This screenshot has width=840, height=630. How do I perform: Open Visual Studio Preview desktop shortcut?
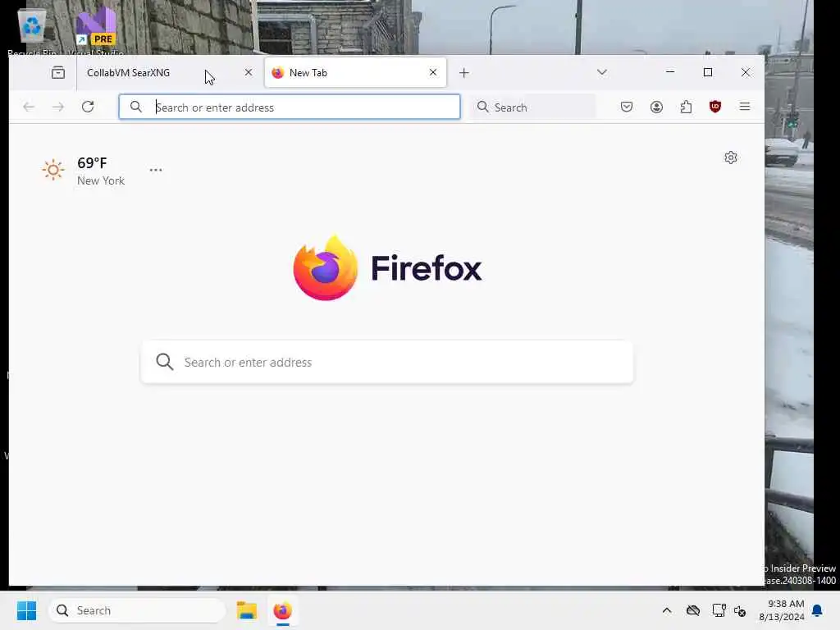coord(96,31)
